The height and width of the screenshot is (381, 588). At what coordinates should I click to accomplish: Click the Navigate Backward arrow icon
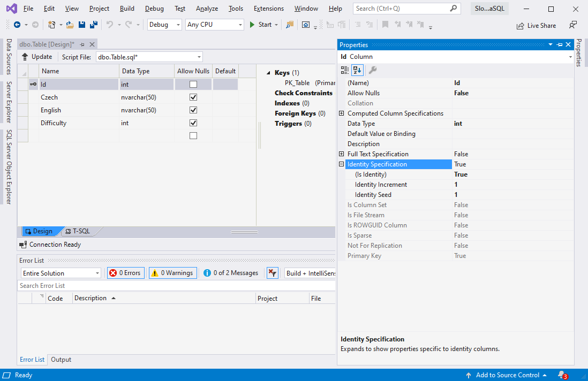(x=17, y=25)
